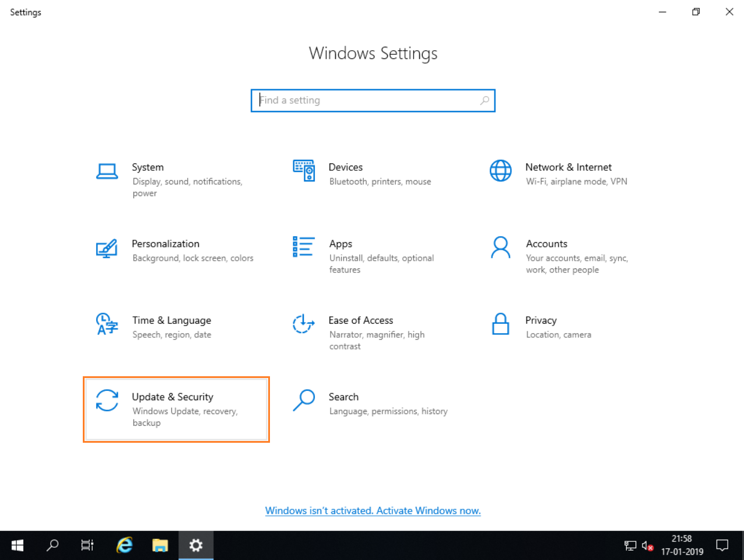Open the Network & Internet title
This screenshot has height=560, width=744.
pos(568,167)
